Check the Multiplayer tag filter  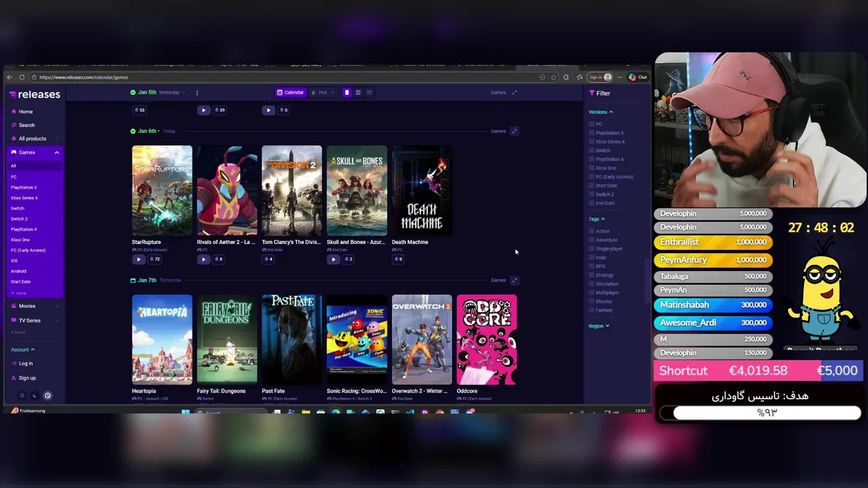591,293
